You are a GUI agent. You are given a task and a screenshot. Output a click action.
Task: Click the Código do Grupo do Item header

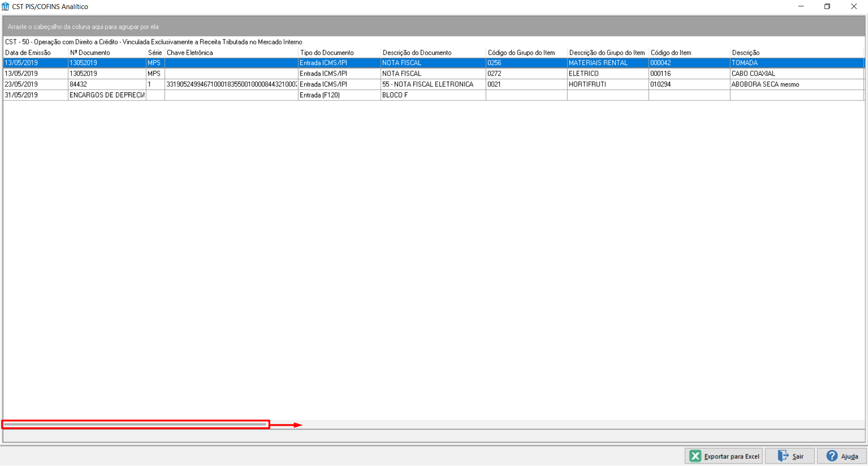point(526,52)
